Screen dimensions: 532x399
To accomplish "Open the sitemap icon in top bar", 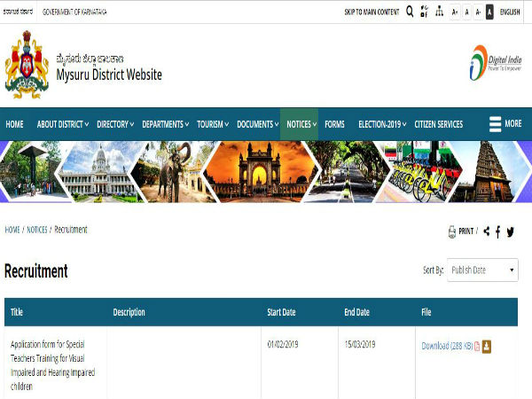I will (439, 12).
